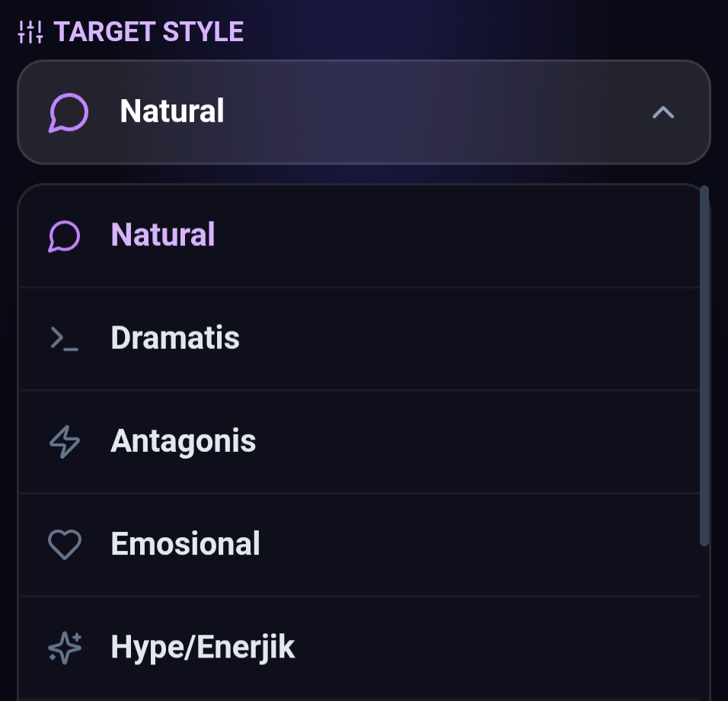The width and height of the screenshot is (728, 701).
Task: Select the Natural option in the list
Action: tap(163, 235)
